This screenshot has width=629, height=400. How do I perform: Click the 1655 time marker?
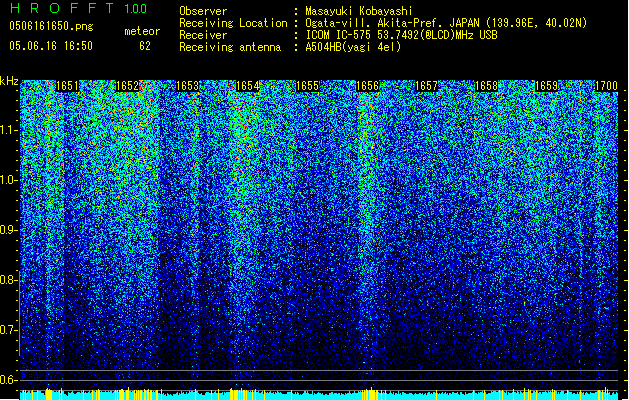point(307,86)
